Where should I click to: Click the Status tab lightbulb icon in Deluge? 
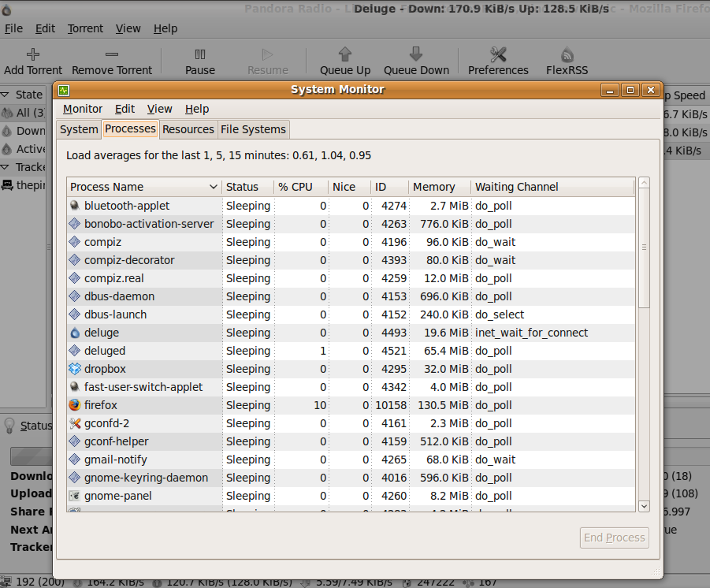coord(9,426)
